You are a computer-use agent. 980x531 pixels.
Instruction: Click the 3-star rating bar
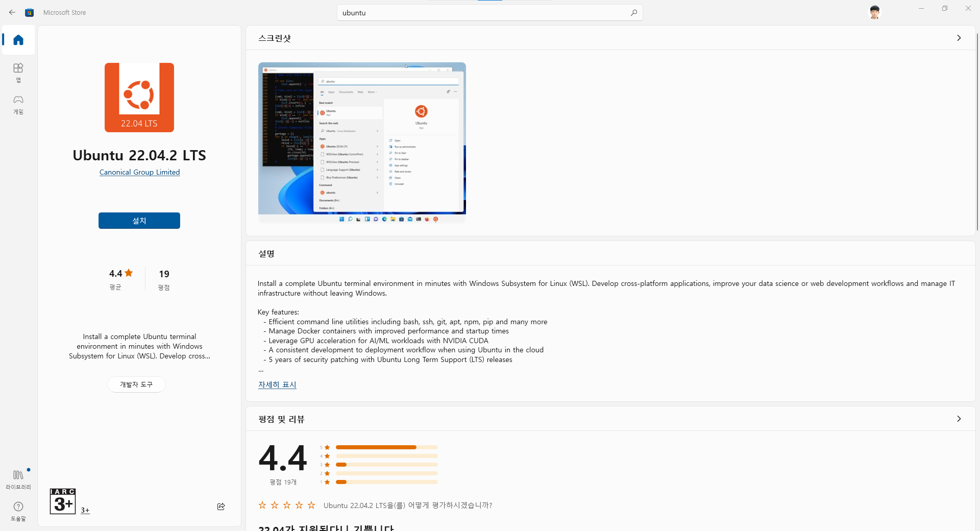click(387, 465)
